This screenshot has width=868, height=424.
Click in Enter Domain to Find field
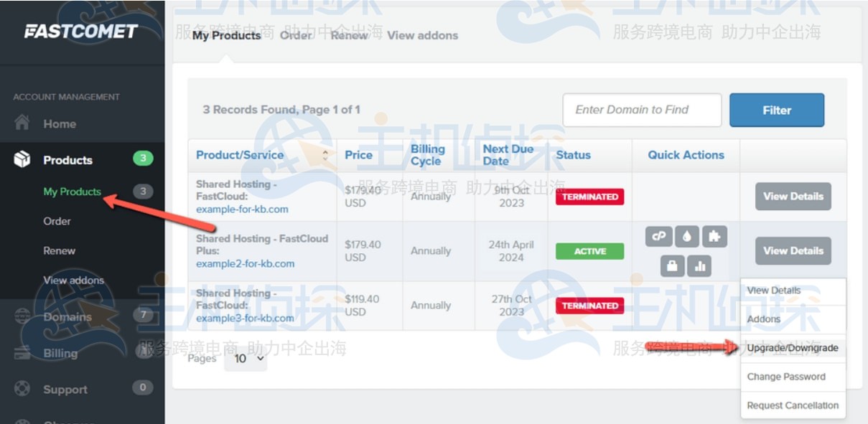(x=642, y=110)
